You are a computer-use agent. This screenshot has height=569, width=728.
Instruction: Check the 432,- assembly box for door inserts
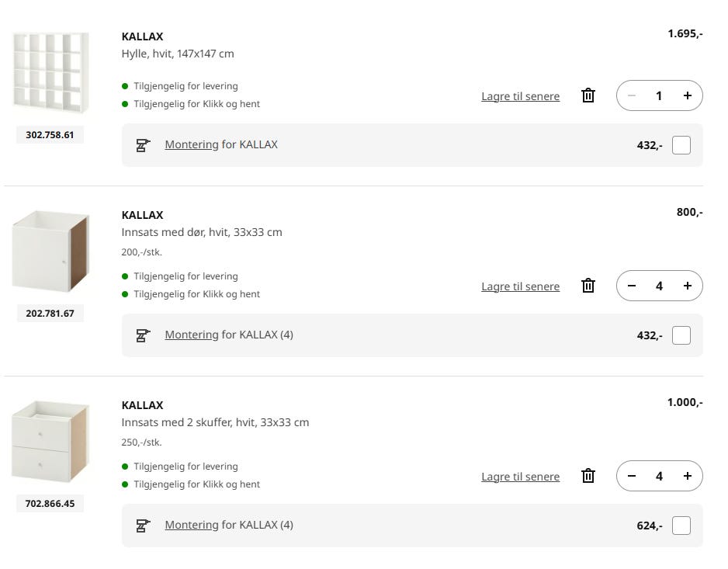[681, 335]
